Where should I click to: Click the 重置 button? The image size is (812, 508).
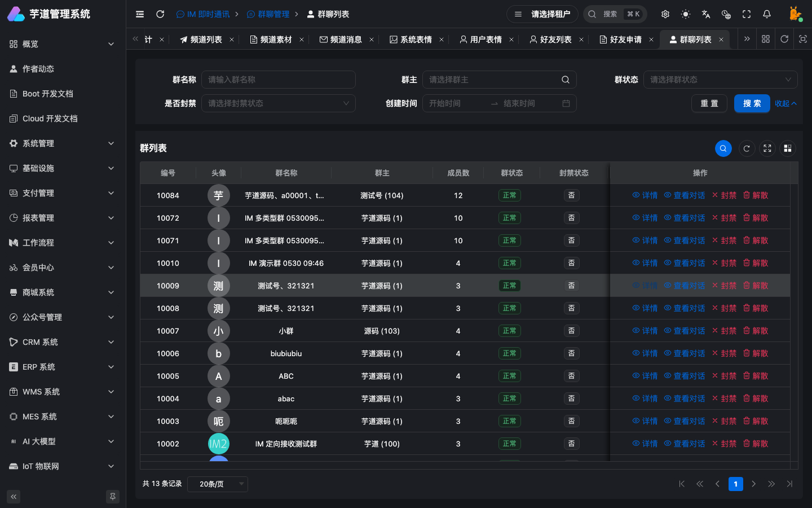click(709, 103)
